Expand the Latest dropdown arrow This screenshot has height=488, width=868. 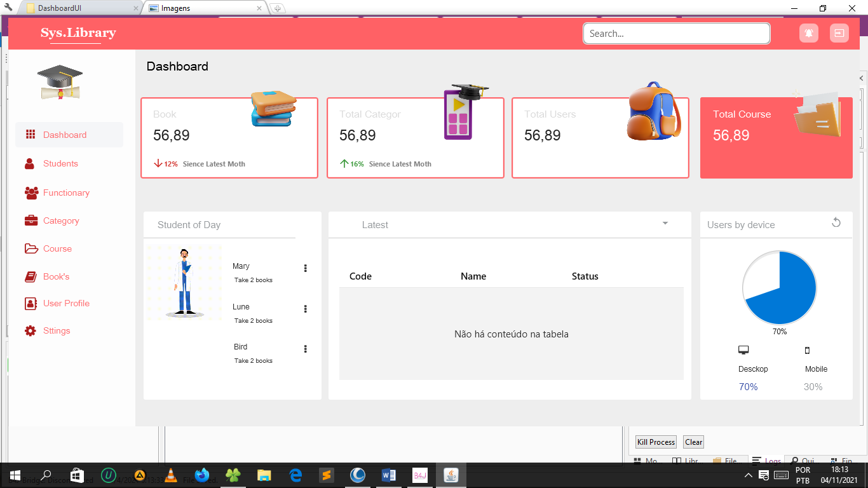[x=665, y=223]
